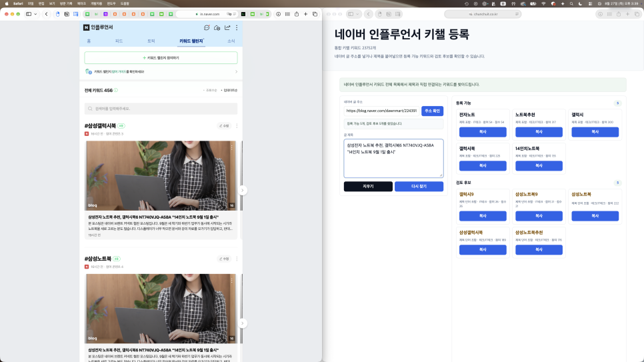Screen dimensions: 644x362
Task: Toggle Focus mode moon icon in menu bar
Action: coord(581,3)
